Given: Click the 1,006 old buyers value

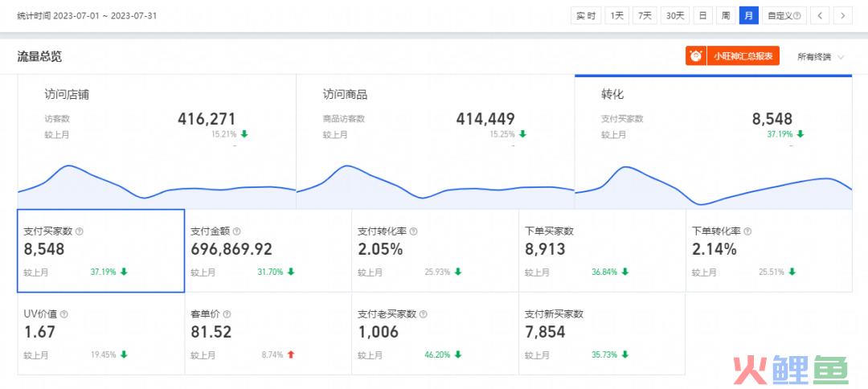Looking at the screenshot, I should pyautogui.click(x=378, y=332).
